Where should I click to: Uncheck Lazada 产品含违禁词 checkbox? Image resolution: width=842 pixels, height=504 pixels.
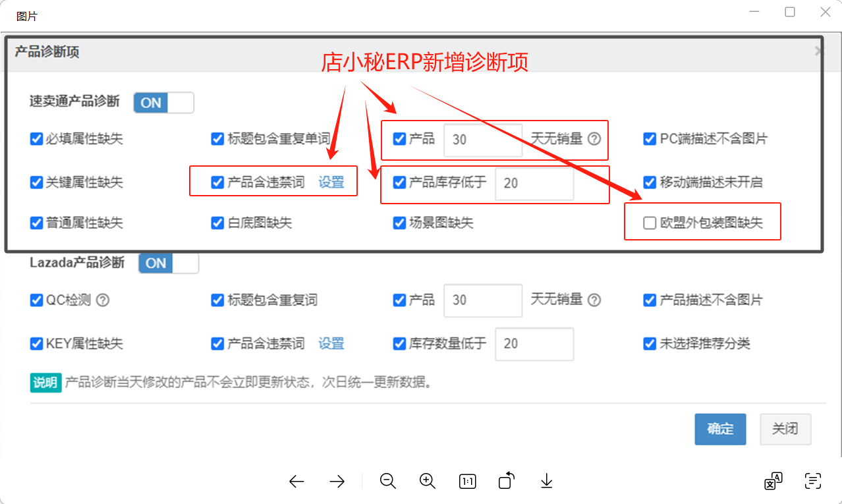coord(217,343)
